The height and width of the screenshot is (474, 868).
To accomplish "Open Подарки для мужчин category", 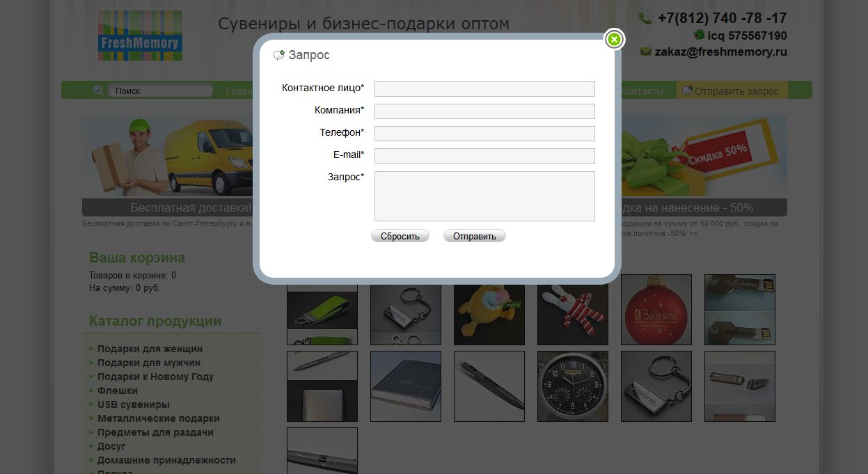I will coord(149,363).
